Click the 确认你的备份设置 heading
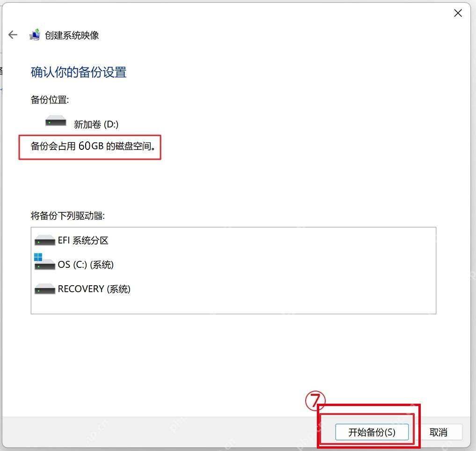The height and width of the screenshot is (451, 476). coord(79,72)
